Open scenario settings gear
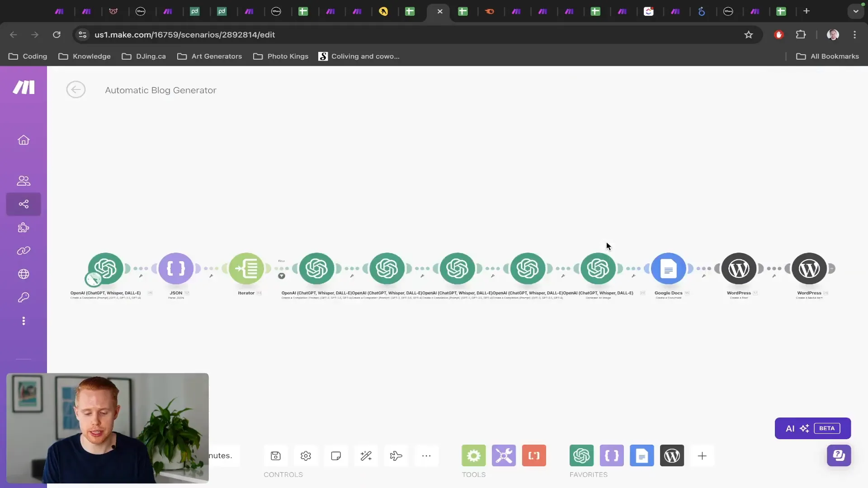The image size is (868, 488). tap(306, 456)
